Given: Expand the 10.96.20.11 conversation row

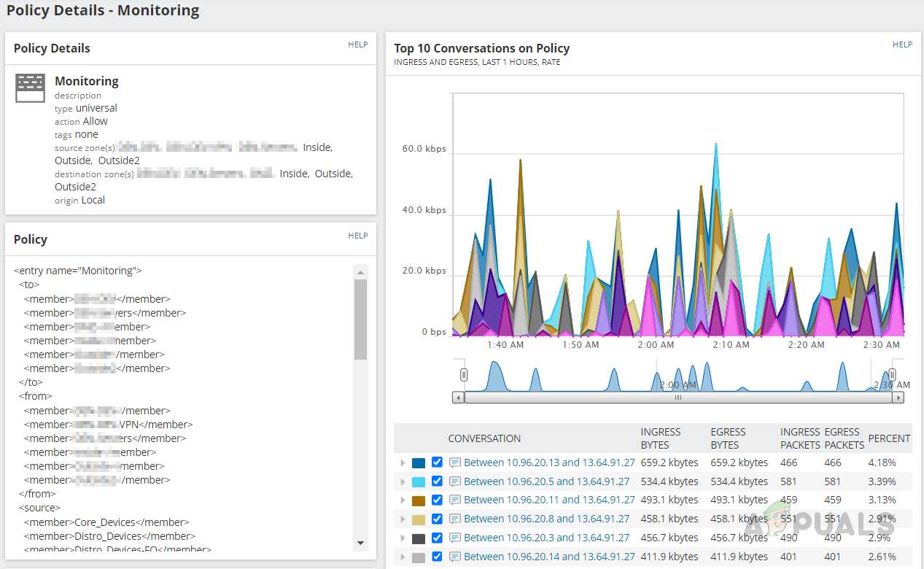Looking at the screenshot, I should [x=402, y=500].
